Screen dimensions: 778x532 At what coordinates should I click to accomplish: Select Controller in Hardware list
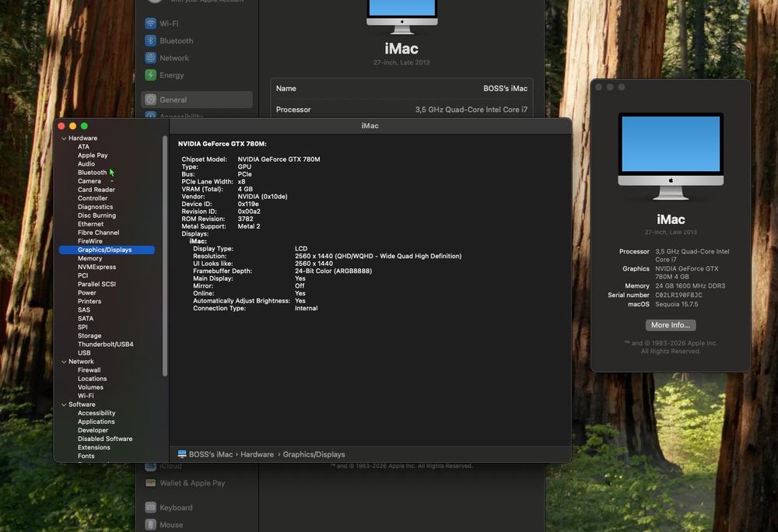[x=93, y=198]
